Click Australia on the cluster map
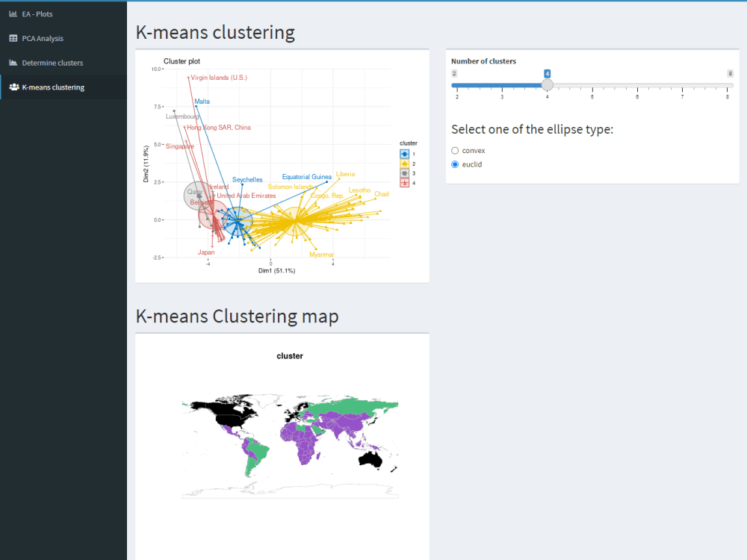 pyautogui.click(x=371, y=459)
